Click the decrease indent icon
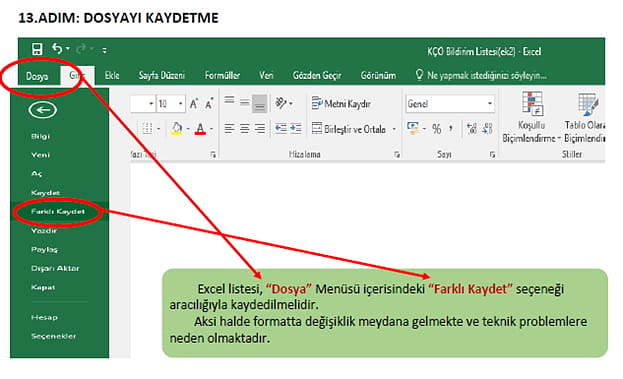Screen dimensions: 623x379 pos(281,129)
